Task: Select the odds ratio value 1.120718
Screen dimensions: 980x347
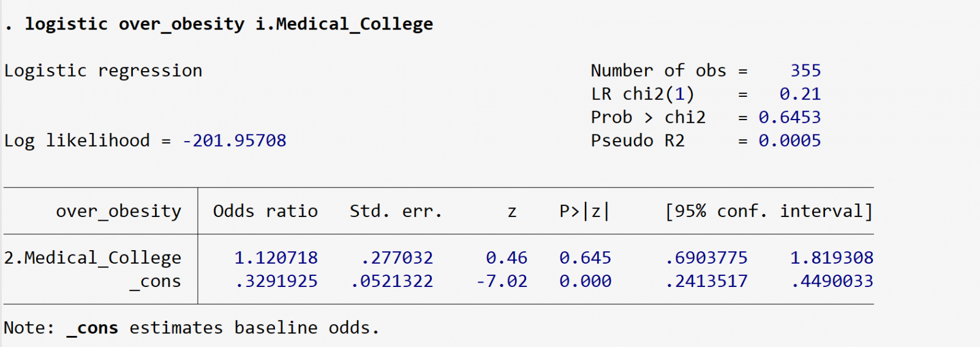Action: [276, 257]
